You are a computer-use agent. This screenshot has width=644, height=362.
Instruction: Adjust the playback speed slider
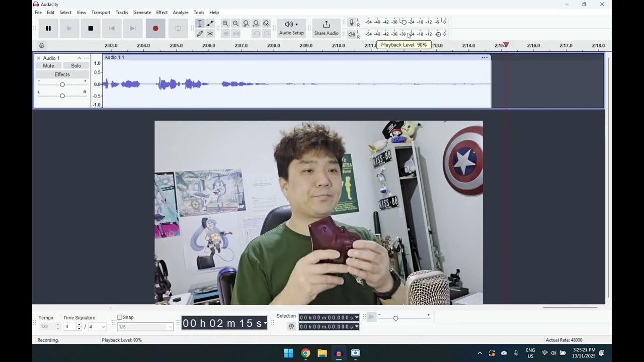pyautogui.click(x=395, y=318)
